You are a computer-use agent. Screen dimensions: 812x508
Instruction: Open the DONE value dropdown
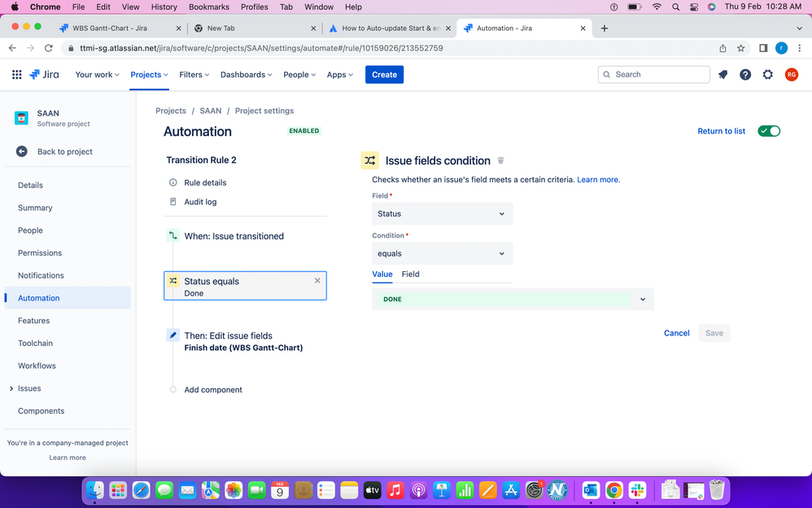(513, 299)
